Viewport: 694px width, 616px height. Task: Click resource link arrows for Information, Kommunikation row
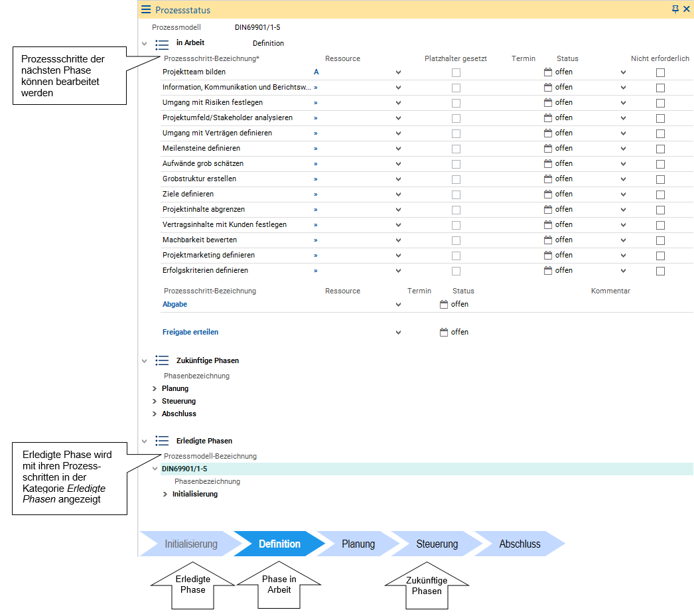tap(316, 88)
